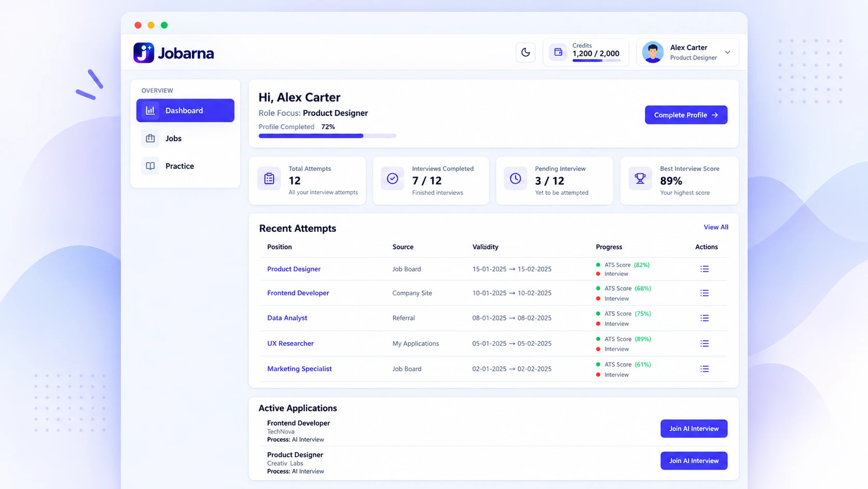Open the Marketing Specialist attempt link
Viewport: 868px width, 489px height.
pos(300,369)
